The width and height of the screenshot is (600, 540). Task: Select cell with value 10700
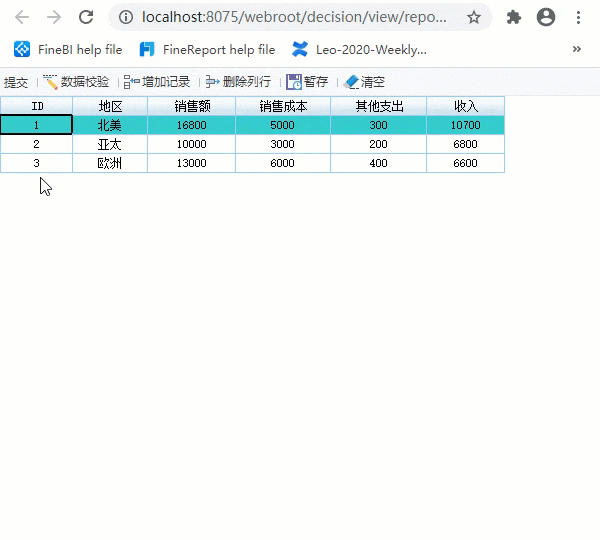click(x=466, y=125)
